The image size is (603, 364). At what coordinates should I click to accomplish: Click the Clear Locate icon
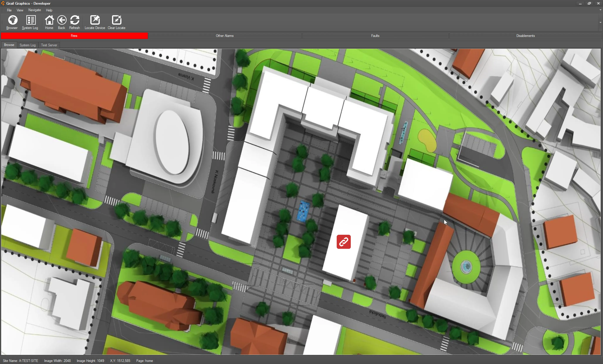(116, 20)
